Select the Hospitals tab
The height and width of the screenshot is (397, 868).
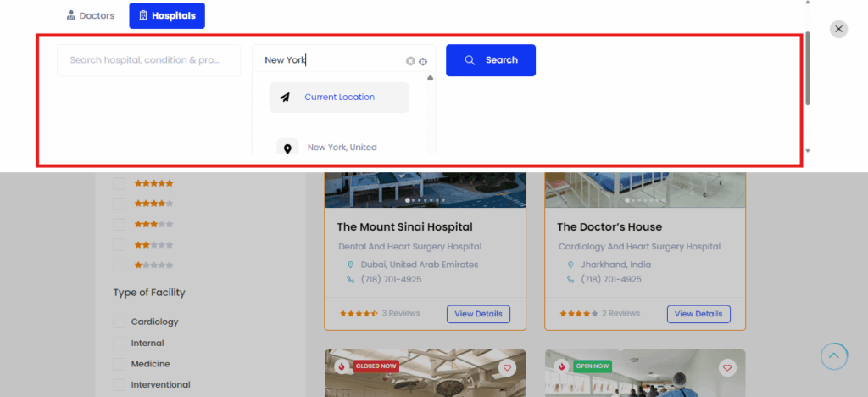[167, 15]
